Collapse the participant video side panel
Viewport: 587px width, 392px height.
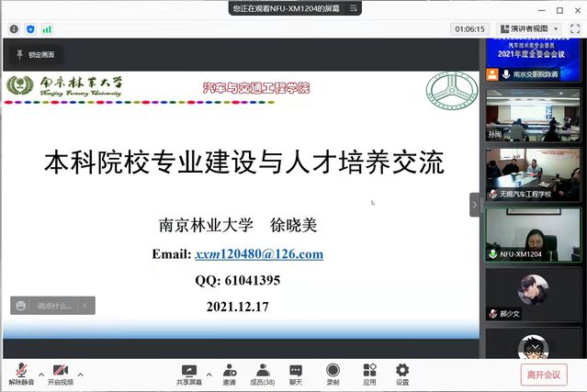tap(475, 205)
